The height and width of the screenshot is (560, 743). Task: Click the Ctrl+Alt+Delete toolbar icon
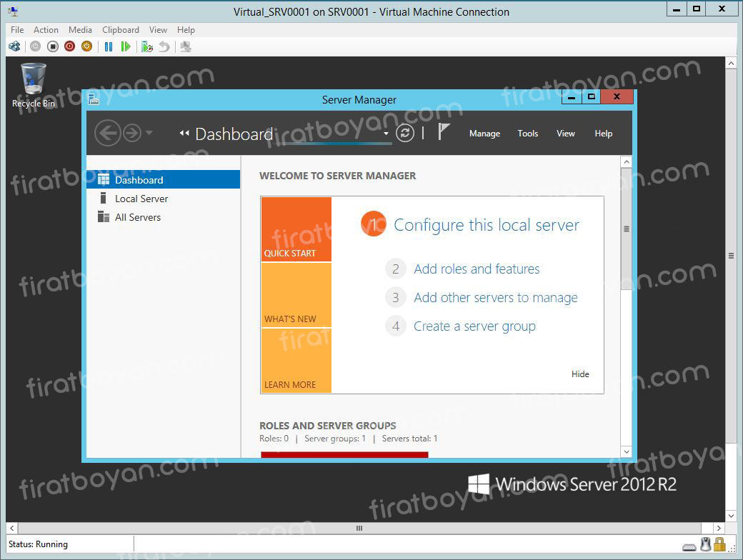coord(15,46)
